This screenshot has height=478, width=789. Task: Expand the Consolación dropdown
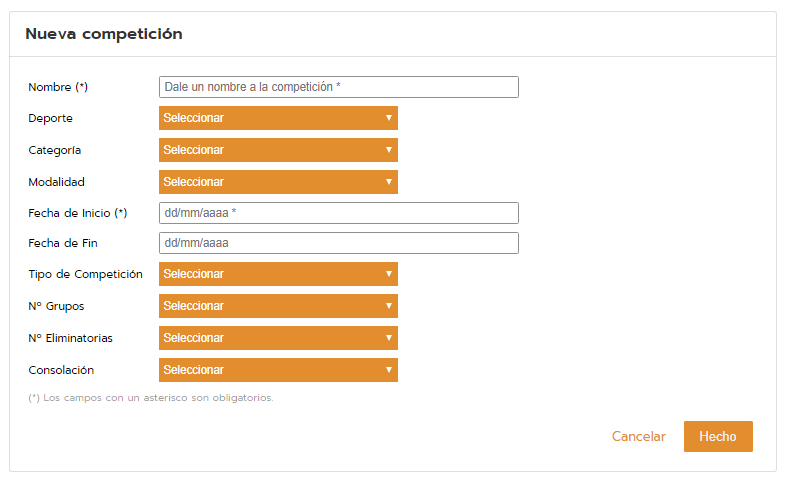point(278,370)
